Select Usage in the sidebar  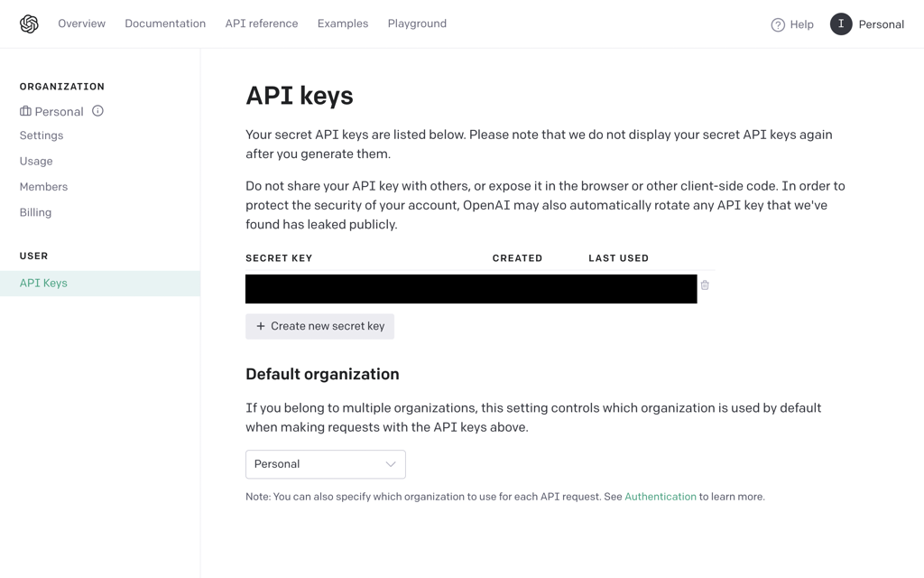tap(36, 161)
